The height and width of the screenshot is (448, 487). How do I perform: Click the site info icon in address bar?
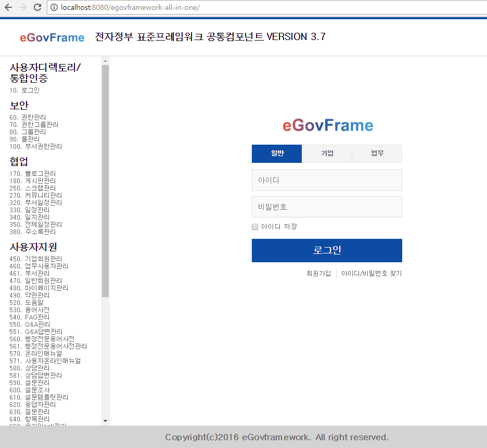[54, 8]
